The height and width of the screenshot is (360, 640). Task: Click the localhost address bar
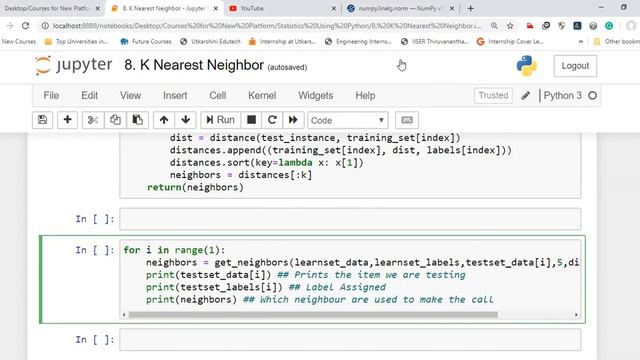pos(267,26)
